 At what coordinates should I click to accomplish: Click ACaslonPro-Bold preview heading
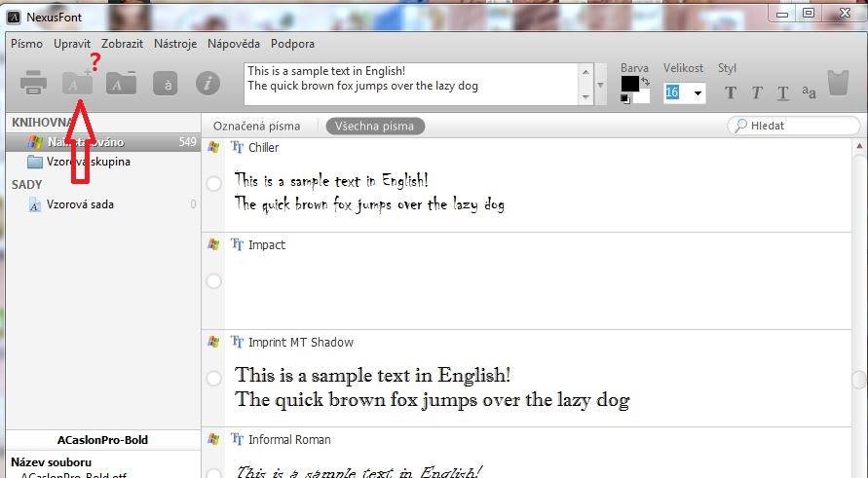click(102, 440)
